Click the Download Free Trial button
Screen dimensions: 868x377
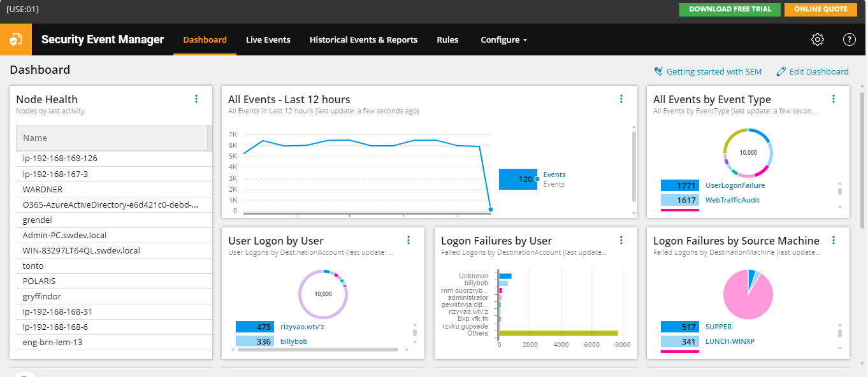tap(730, 9)
